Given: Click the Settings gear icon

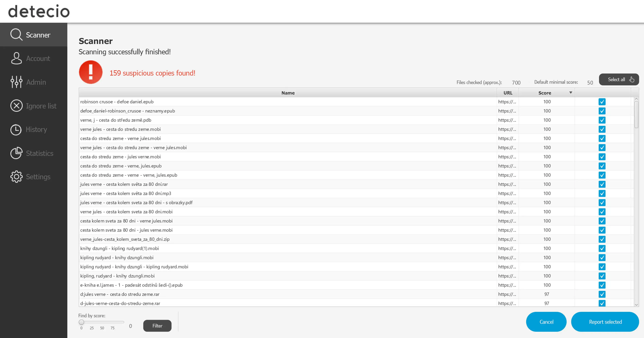Looking at the screenshot, I should coord(16,177).
